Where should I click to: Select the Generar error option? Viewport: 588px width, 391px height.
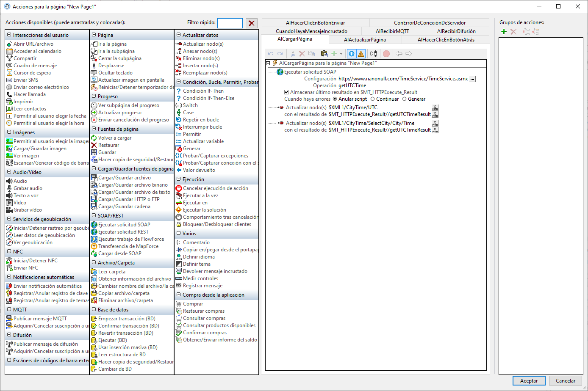[404, 99]
